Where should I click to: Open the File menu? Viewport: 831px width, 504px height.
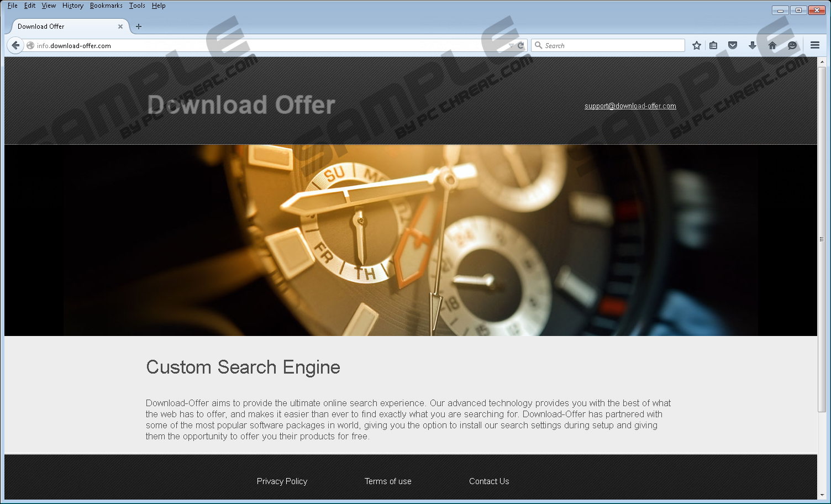12,6
